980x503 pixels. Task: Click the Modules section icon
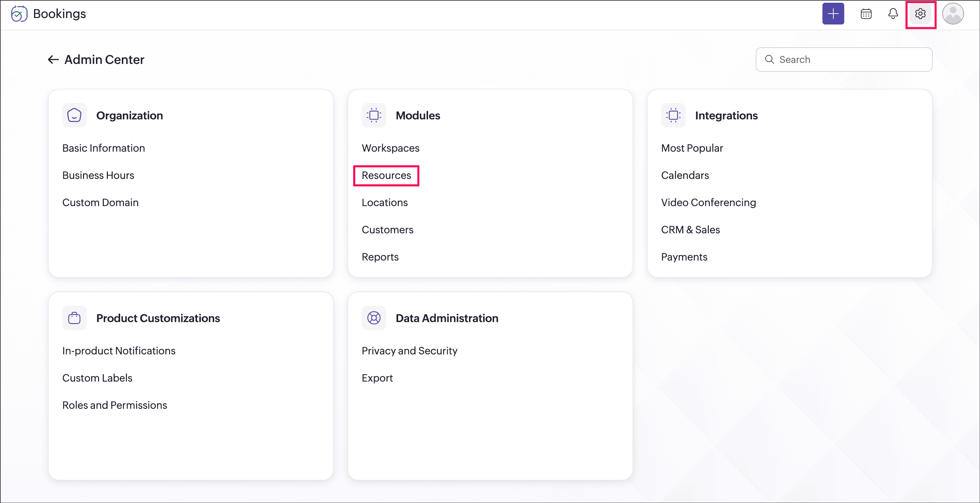tap(374, 115)
